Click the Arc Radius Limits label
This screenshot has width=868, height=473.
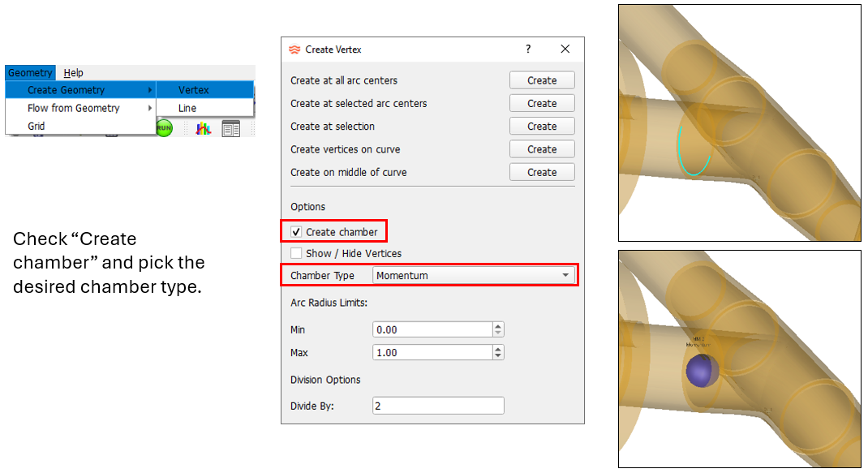329,303
